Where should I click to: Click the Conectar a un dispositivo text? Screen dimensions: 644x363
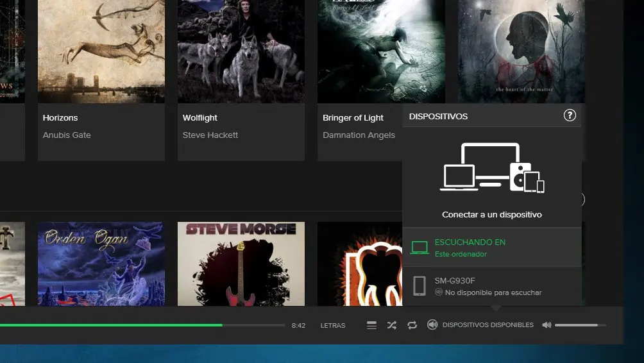[491, 215]
